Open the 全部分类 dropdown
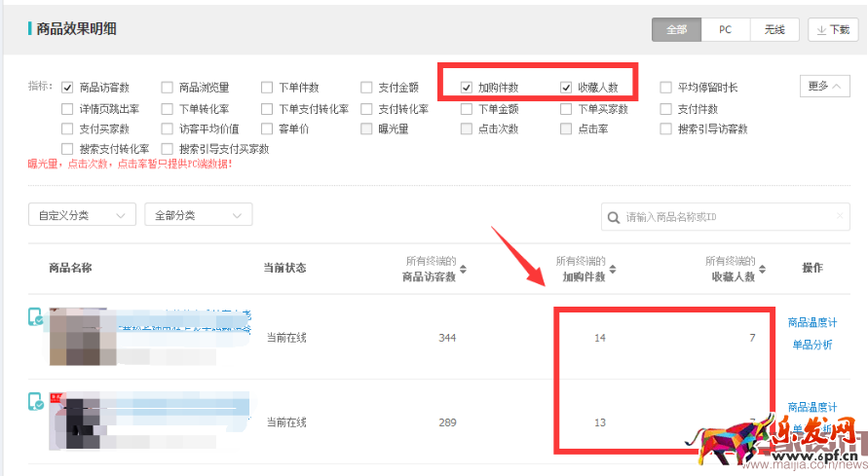868x476 pixels. coord(198,215)
